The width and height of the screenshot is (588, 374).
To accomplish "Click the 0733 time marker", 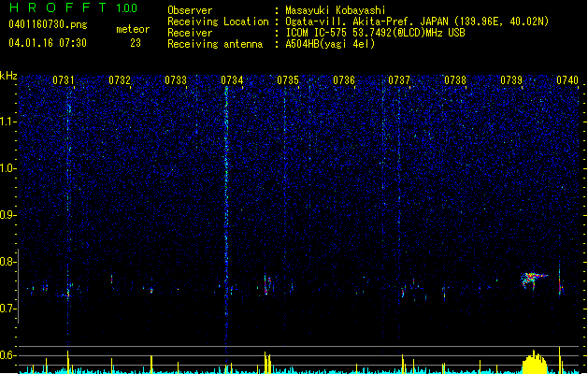I will pos(176,79).
